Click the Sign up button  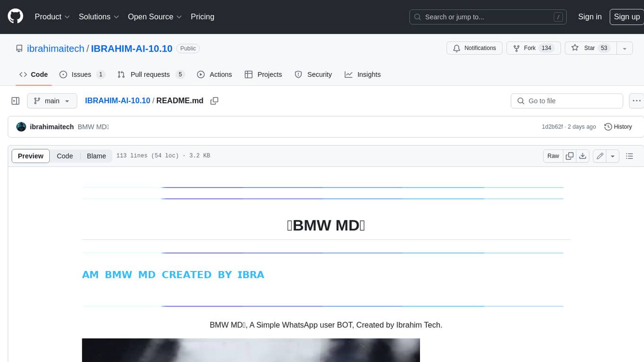pos(626,17)
